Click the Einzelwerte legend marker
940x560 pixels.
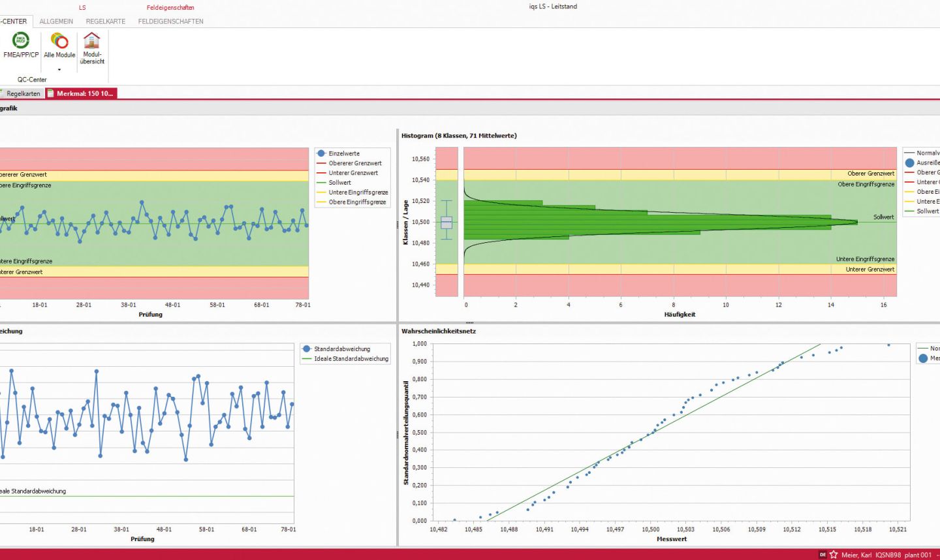coord(321,153)
